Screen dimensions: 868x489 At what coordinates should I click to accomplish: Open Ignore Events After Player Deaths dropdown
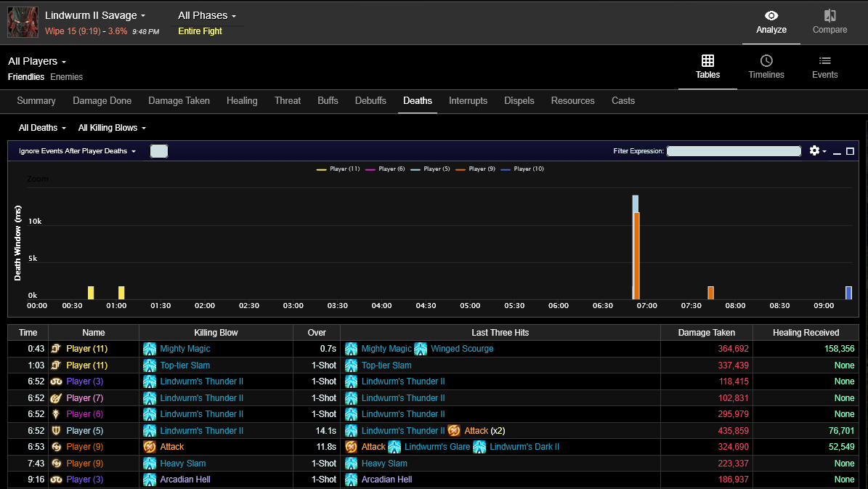coord(77,151)
